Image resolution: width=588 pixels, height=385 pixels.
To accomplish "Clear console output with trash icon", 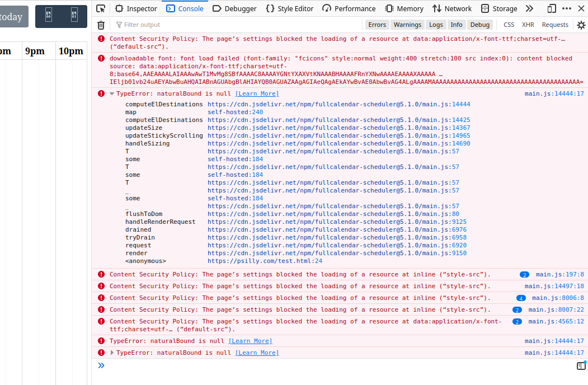I will (101, 25).
